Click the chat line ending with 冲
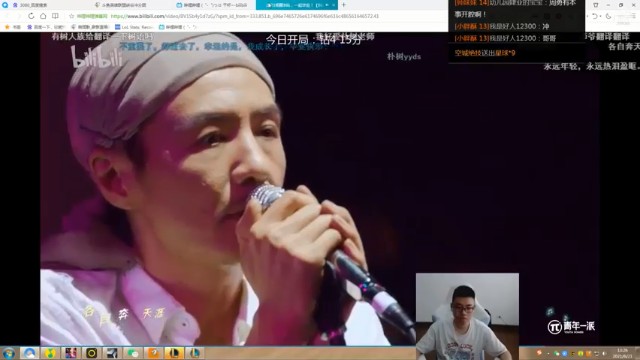This screenshot has width=640, height=360. (502, 27)
